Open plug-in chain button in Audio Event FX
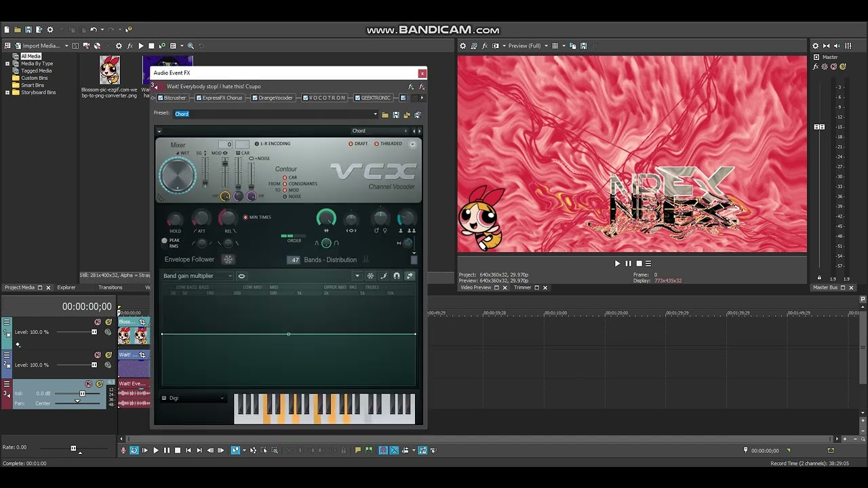Viewport: 868px width, 488px height. [411, 87]
